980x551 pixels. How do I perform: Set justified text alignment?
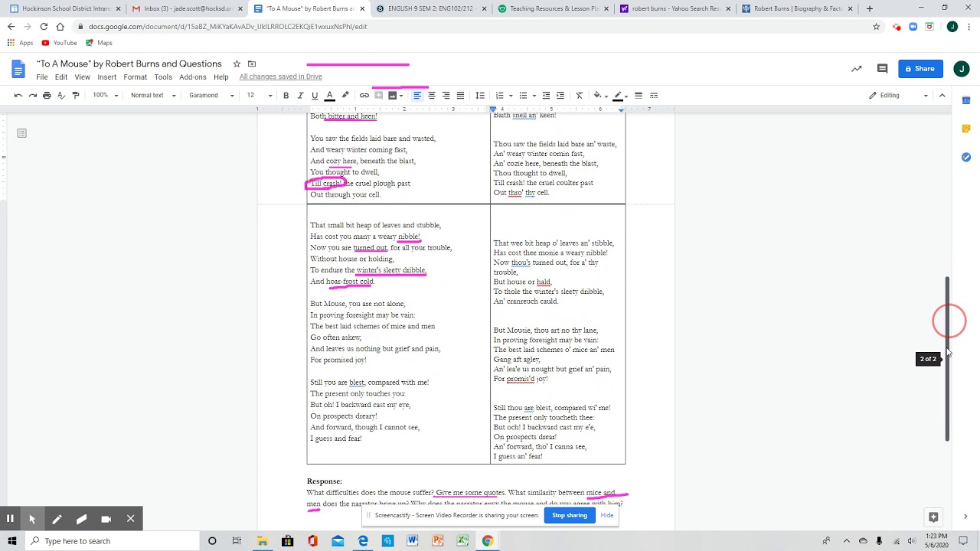tap(460, 96)
